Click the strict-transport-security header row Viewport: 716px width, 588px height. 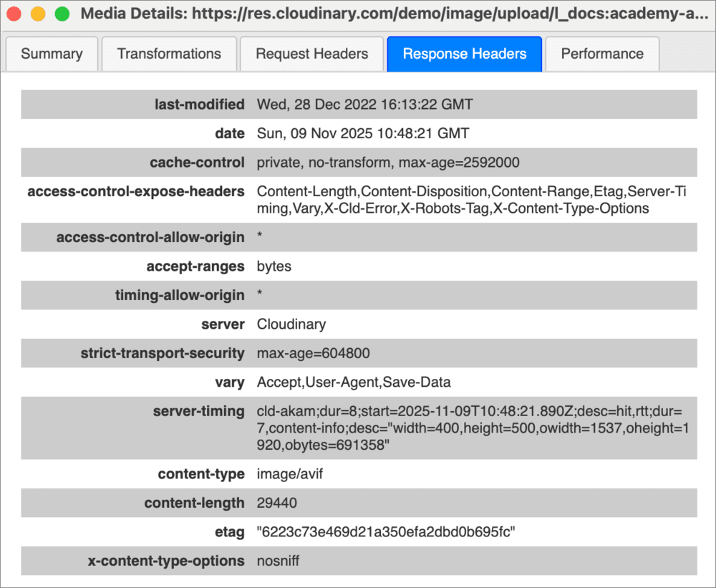358,353
